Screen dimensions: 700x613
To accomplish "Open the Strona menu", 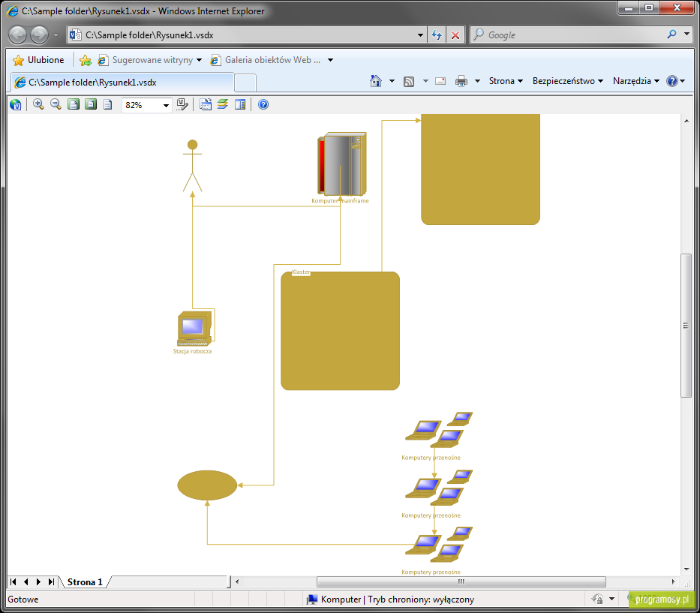I will pos(506,81).
